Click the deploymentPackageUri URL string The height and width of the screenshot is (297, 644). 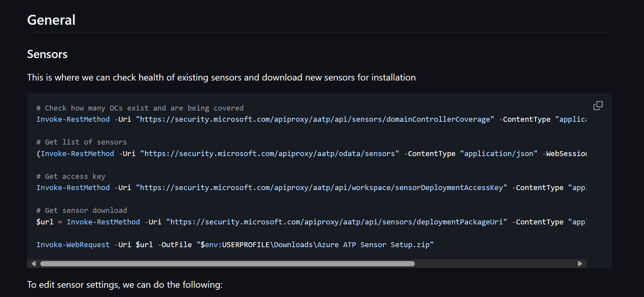tap(336, 222)
